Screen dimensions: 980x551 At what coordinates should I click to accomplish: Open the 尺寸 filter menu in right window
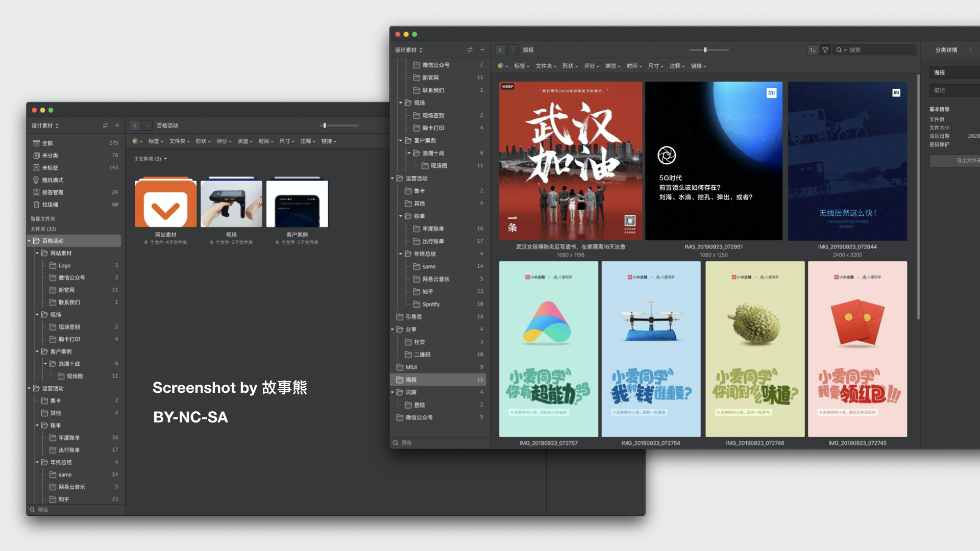coord(655,66)
